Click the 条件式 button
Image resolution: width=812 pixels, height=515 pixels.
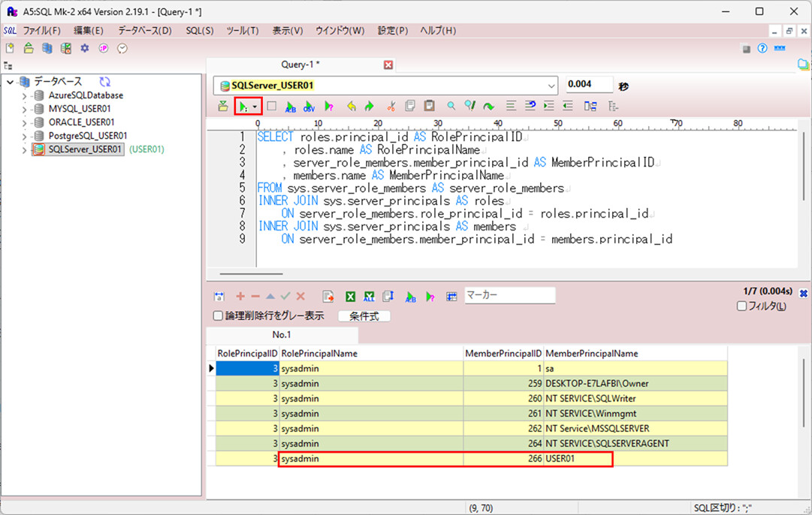coord(364,316)
